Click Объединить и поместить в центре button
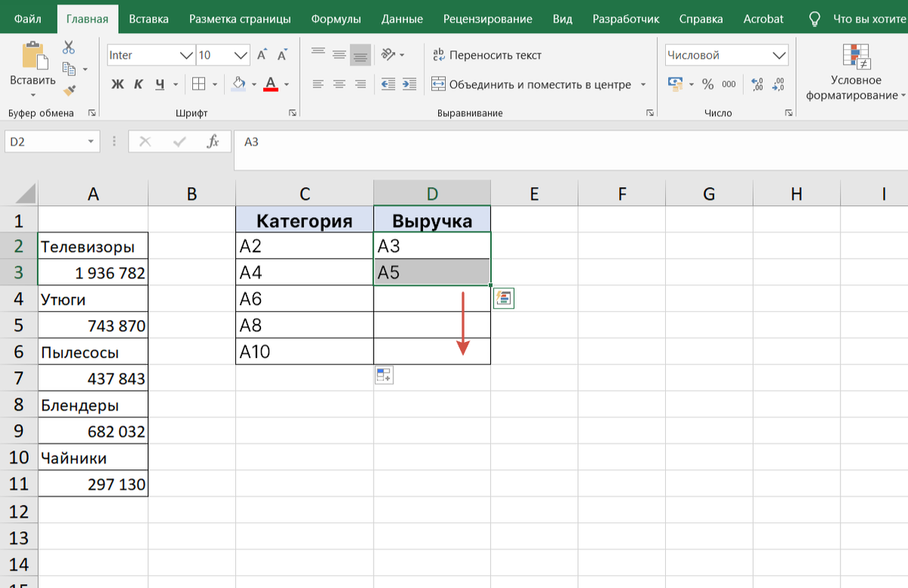 532,84
